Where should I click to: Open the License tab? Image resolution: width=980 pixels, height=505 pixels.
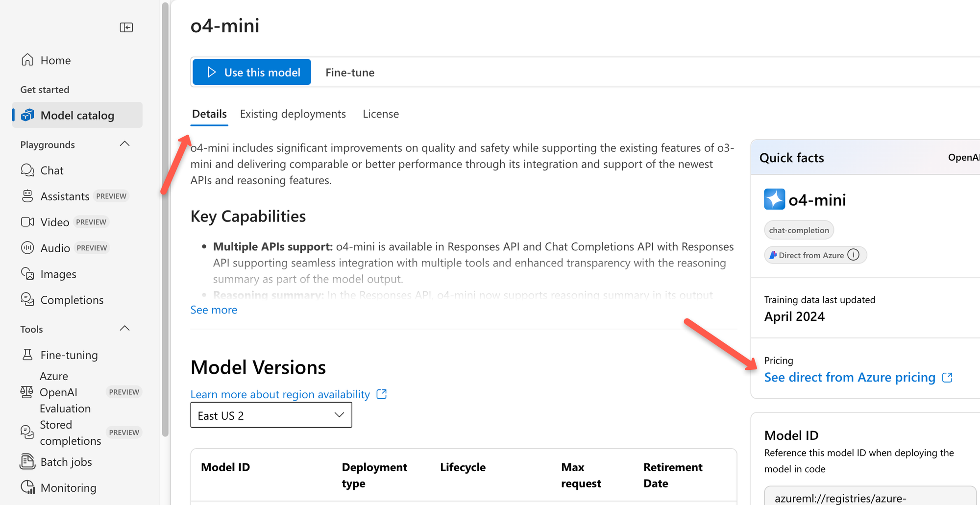380,114
